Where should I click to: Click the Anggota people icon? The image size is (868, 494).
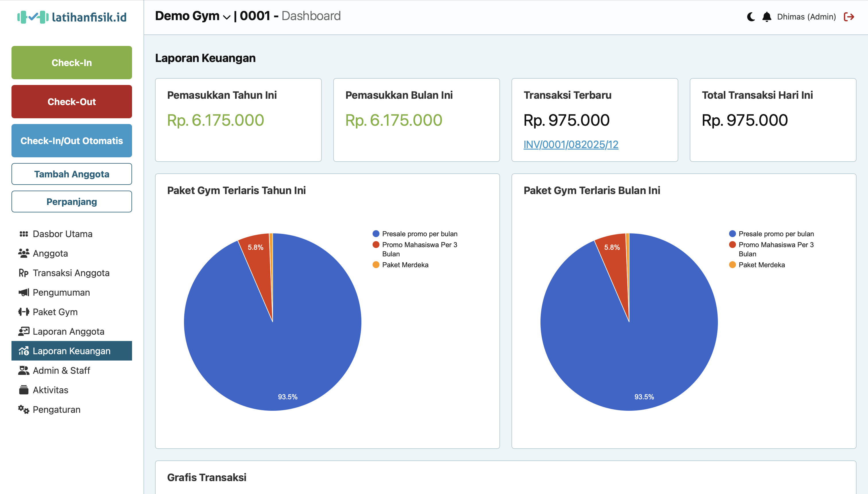tap(24, 253)
